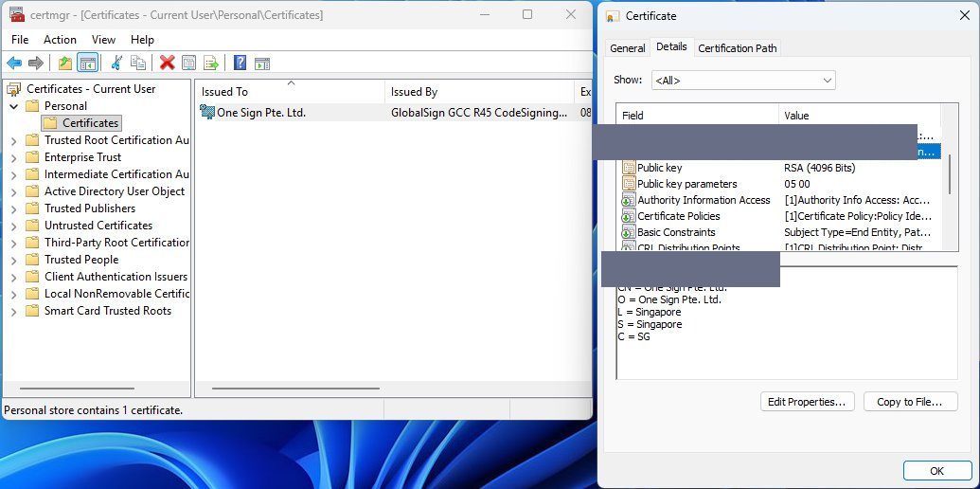This screenshot has width=980, height=489.
Task: Select the Certificates subfolder under Personal
Action: coord(81,123)
